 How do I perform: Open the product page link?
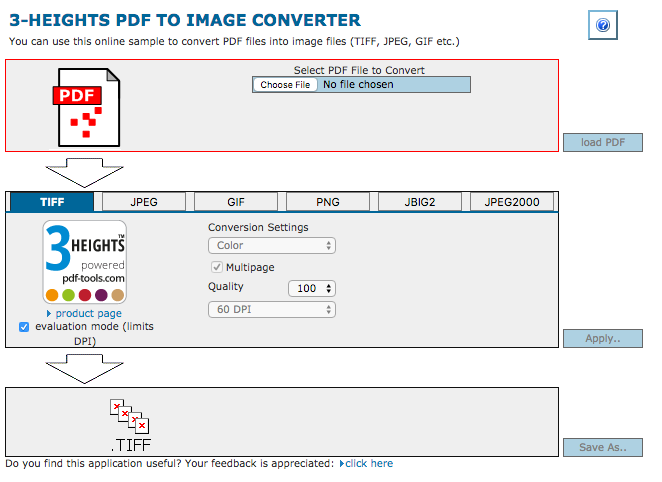[x=89, y=314]
